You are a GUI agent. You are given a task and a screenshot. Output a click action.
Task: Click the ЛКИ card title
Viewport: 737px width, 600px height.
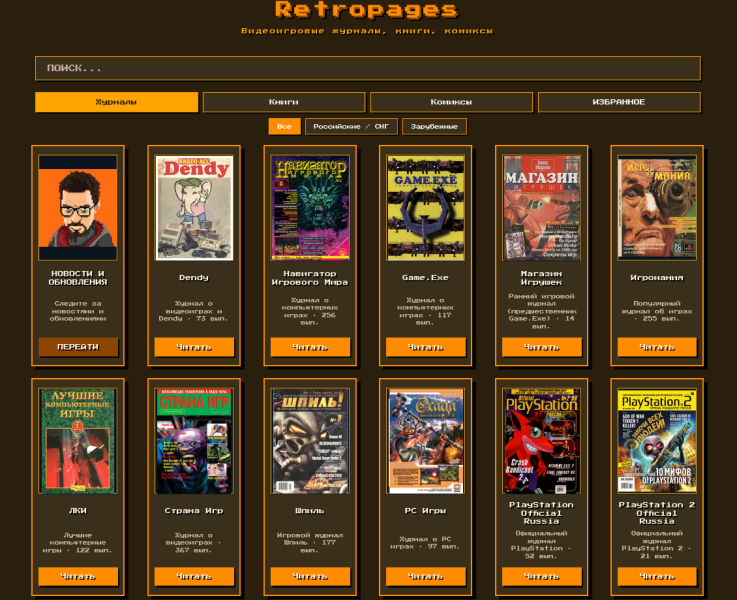point(78,511)
